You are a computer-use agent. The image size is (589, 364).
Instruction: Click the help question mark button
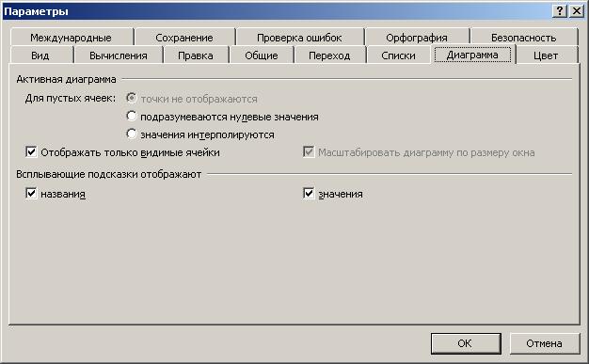[x=559, y=11]
